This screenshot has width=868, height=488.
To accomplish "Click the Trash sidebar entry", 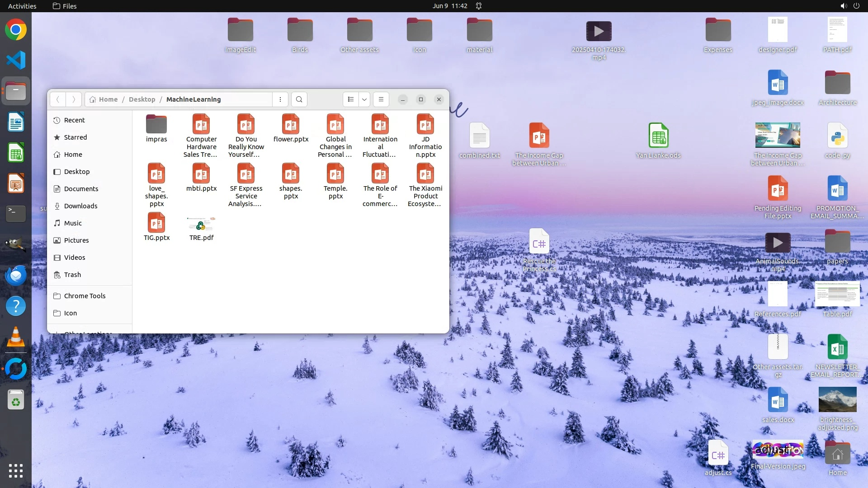I will coord(72,275).
